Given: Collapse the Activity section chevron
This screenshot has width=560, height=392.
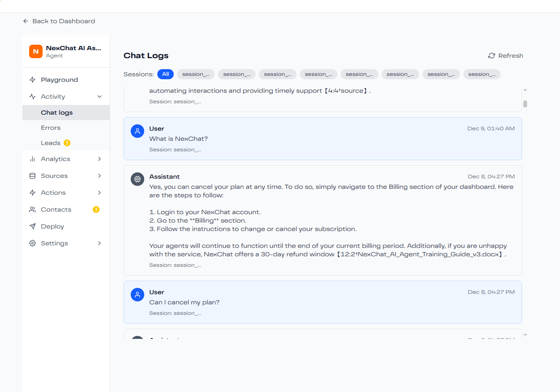Looking at the screenshot, I should pyautogui.click(x=100, y=97).
